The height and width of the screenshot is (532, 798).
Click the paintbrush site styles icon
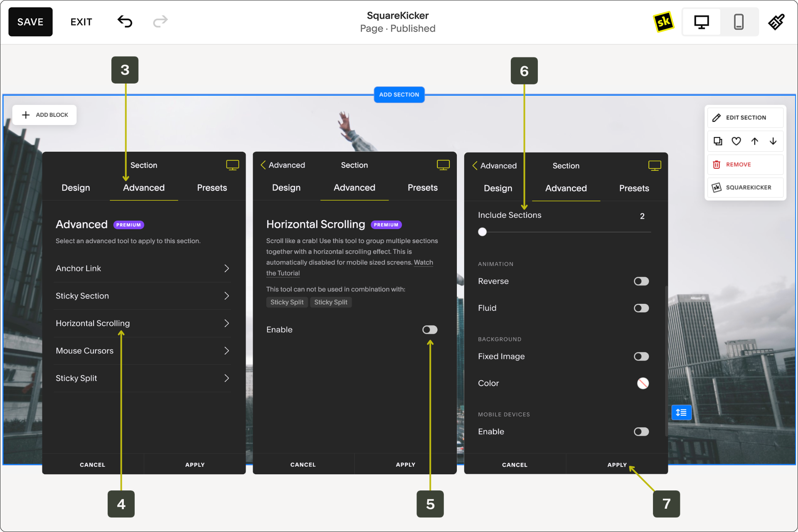(x=776, y=22)
